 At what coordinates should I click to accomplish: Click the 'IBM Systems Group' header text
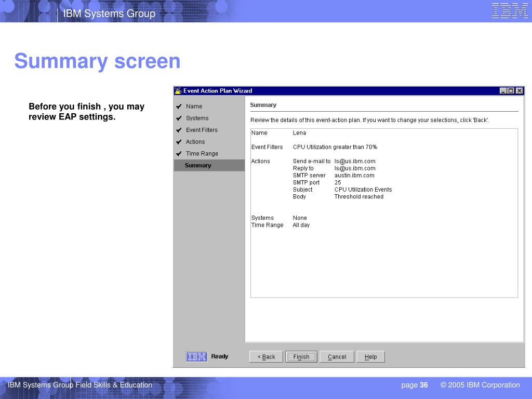click(109, 14)
